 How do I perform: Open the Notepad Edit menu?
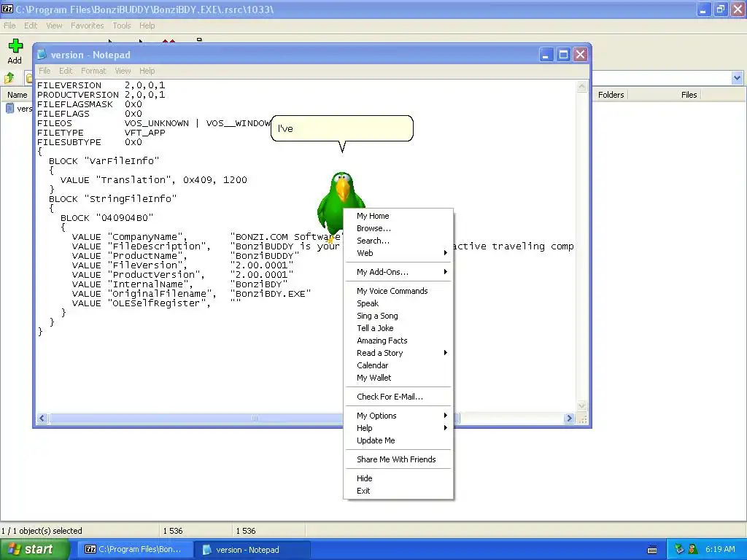pos(66,71)
